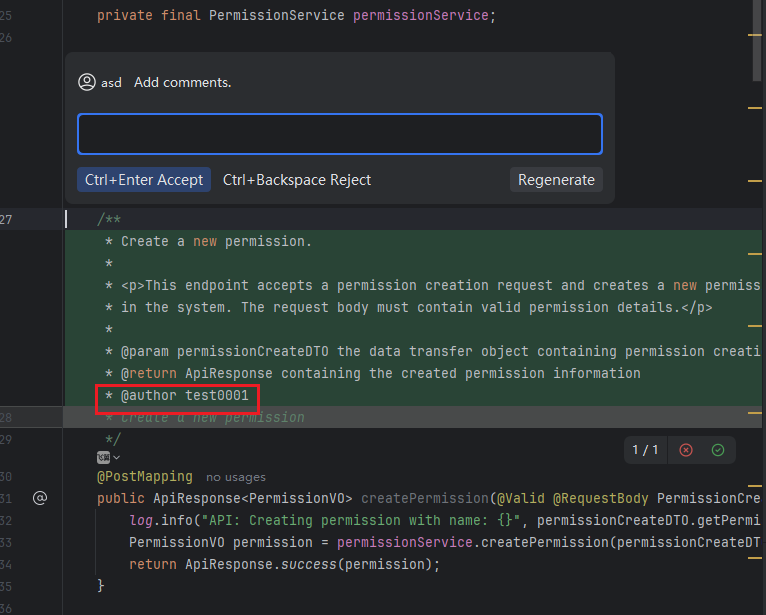766x615 pixels.
Task: Click the Regenerate button
Action: coord(556,180)
